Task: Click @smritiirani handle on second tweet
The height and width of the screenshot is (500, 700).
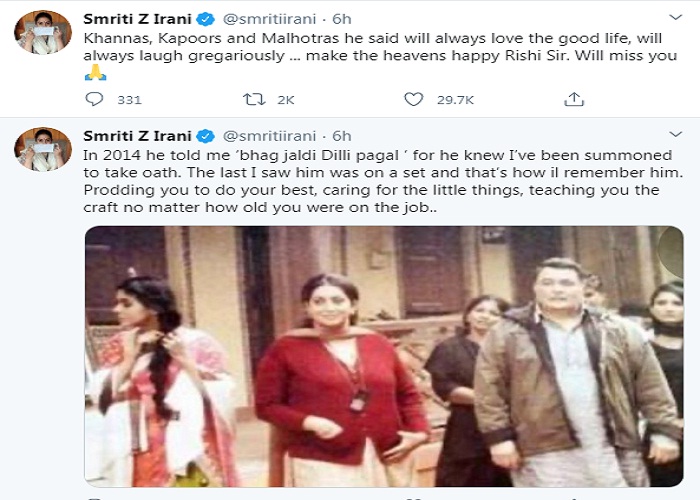Action: click(x=269, y=135)
